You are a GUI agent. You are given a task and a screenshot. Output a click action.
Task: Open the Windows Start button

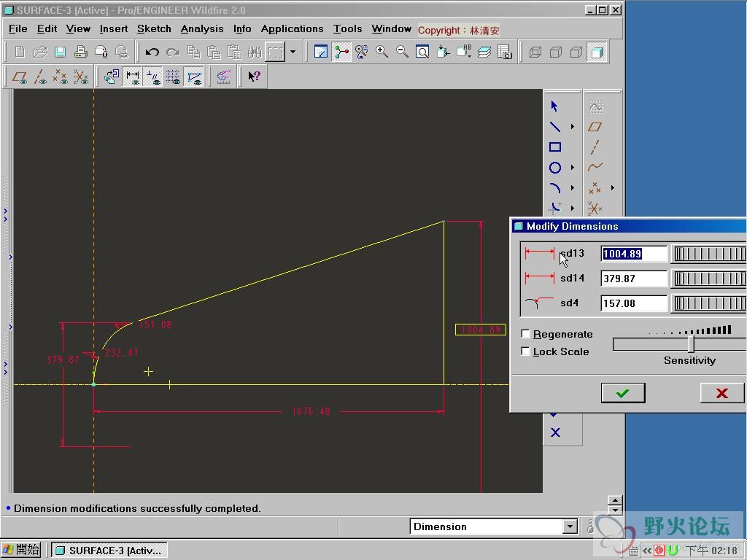21,550
